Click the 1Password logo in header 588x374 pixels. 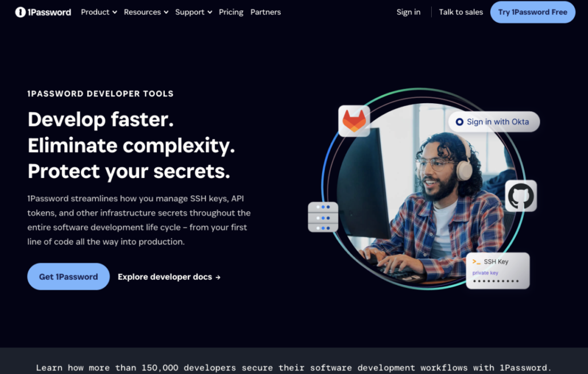[42, 12]
